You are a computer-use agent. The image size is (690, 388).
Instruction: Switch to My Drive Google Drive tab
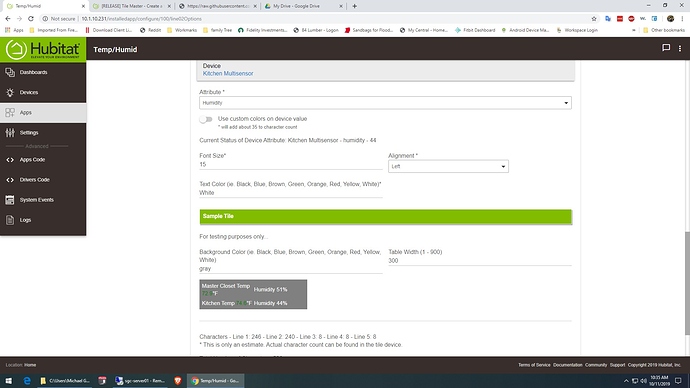(304, 6)
